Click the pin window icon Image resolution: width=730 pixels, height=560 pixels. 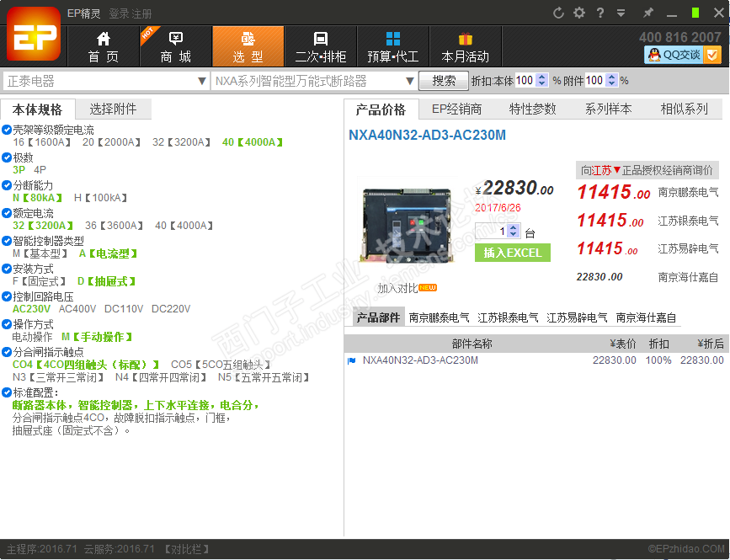[647, 13]
